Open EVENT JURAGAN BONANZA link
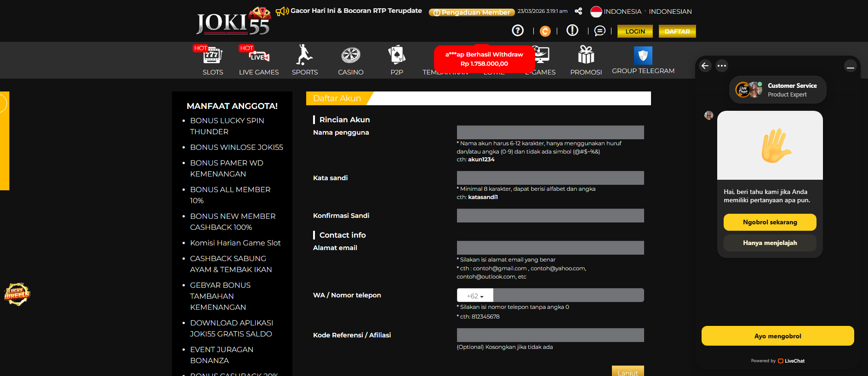The height and width of the screenshot is (376, 868). click(x=222, y=355)
